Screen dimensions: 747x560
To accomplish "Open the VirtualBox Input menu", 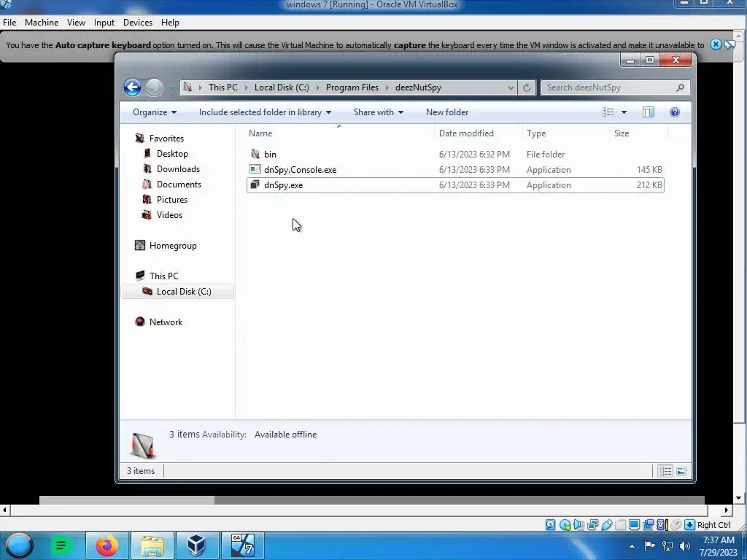I will [x=104, y=23].
